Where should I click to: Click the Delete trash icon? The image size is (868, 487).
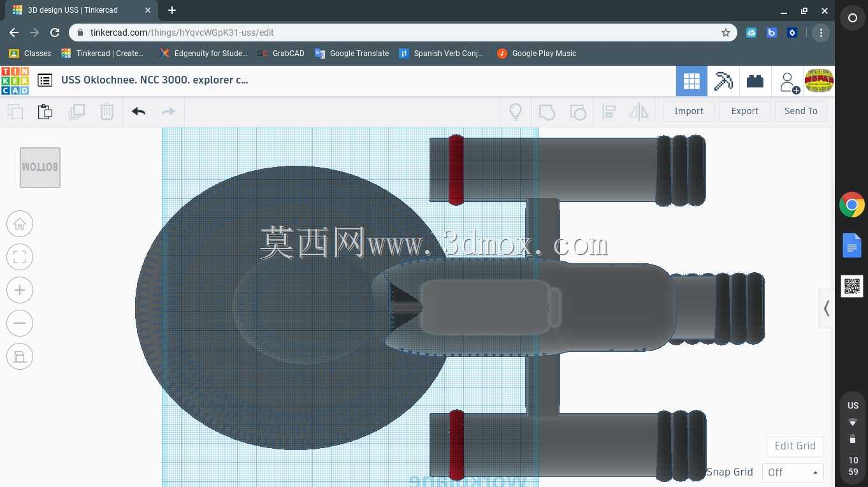coord(107,112)
